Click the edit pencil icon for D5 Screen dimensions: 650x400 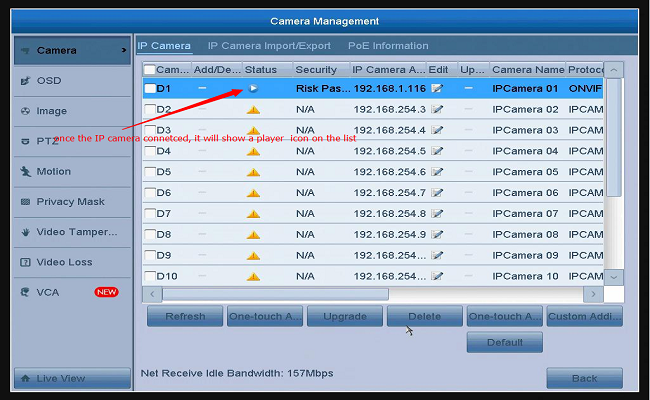pos(437,172)
